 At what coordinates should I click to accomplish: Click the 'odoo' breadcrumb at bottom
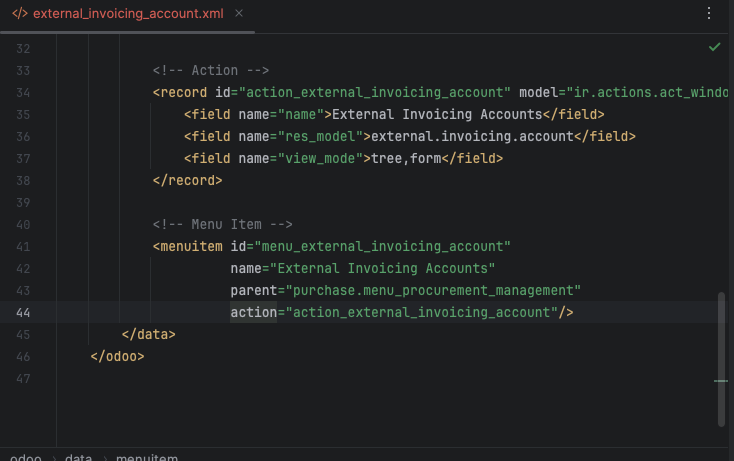[x=26, y=457]
